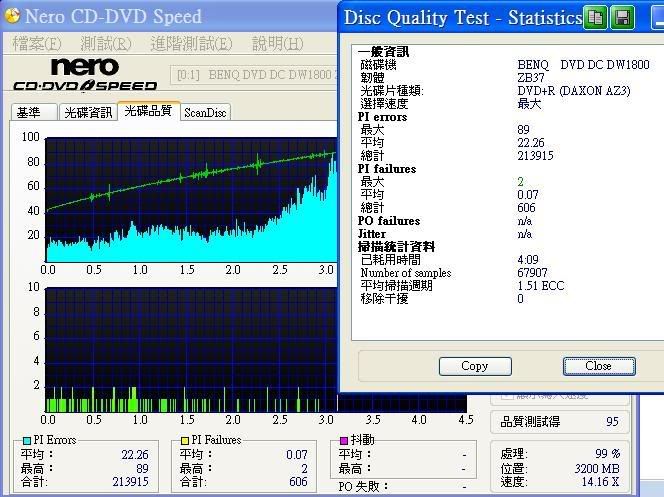Open the BENQ DVD DC DW1800 drive dropdown
This screenshot has height=497, width=664.
pyautogui.click(x=254, y=75)
